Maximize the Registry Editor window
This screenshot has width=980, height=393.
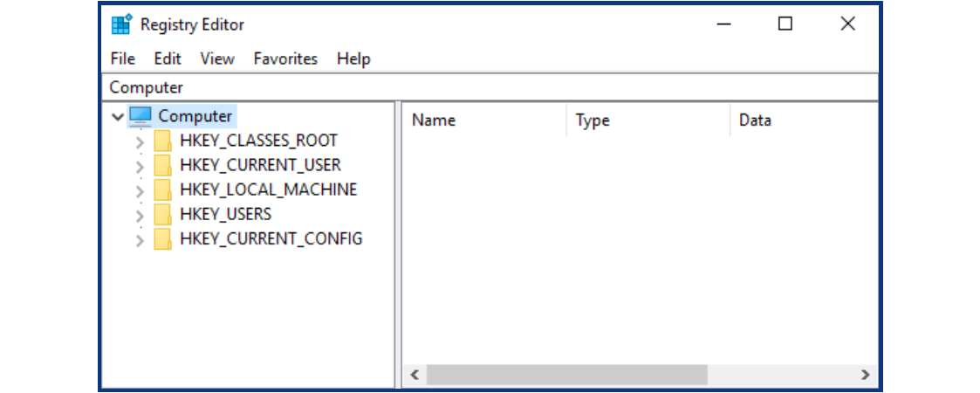(x=785, y=24)
